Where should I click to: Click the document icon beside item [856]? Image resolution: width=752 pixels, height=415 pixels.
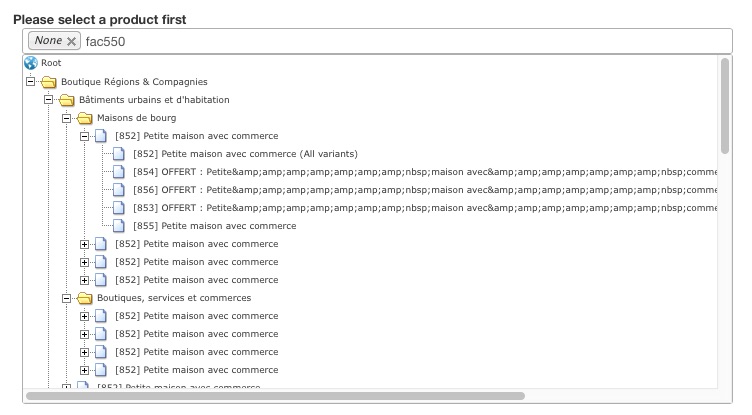pos(120,190)
